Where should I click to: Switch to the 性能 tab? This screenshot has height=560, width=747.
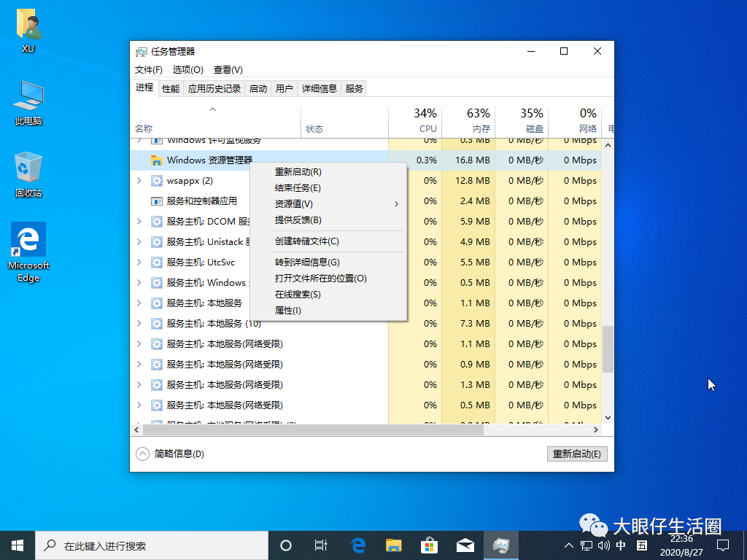pos(170,88)
